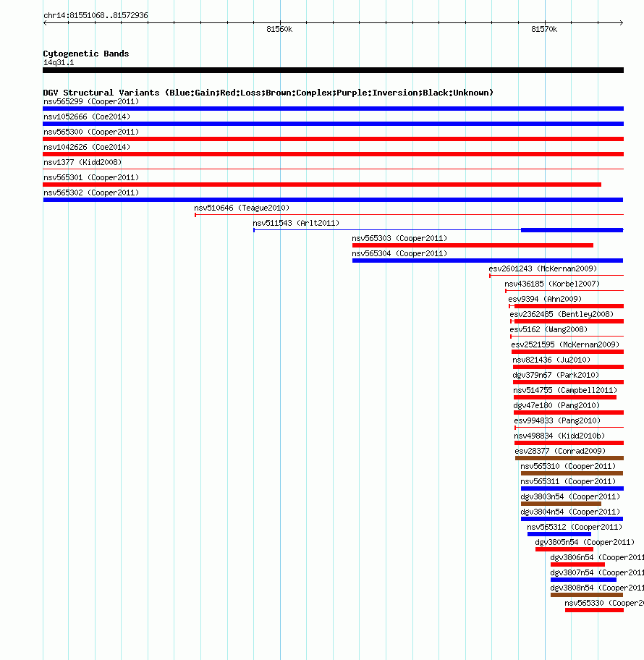Screen dimensions: 644x660
Task: Click the red bar of nsv565330
Action: tap(594, 610)
